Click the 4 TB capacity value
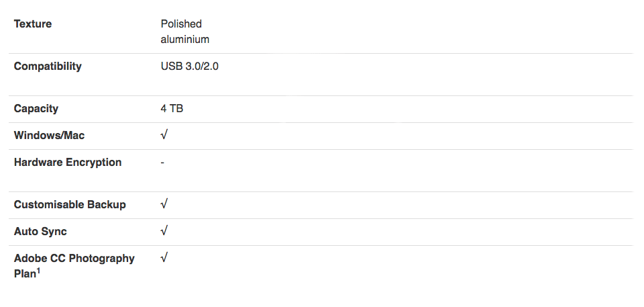644x307 pixels. pyautogui.click(x=172, y=109)
